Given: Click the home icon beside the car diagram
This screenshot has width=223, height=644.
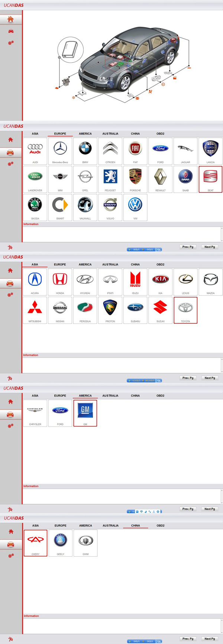Looking at the screenshot, I should [10, 19].
